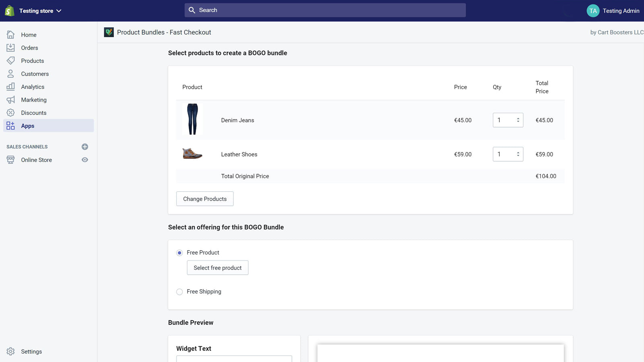Select the Free Product radio option
Screen dimensions: 644x362
[x=180, y=253]
